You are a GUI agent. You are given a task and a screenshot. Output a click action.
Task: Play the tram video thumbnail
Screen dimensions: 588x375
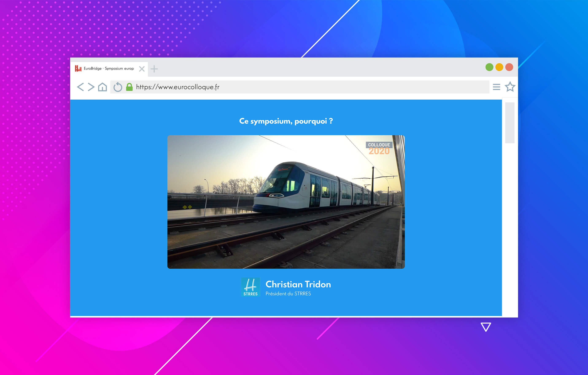[286, 202]
